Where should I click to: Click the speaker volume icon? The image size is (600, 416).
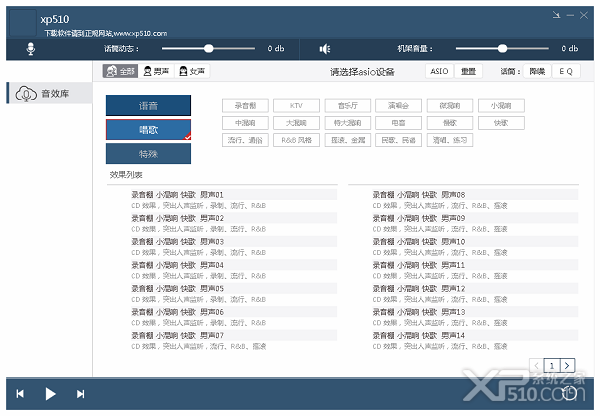click(x=324, y=49)
